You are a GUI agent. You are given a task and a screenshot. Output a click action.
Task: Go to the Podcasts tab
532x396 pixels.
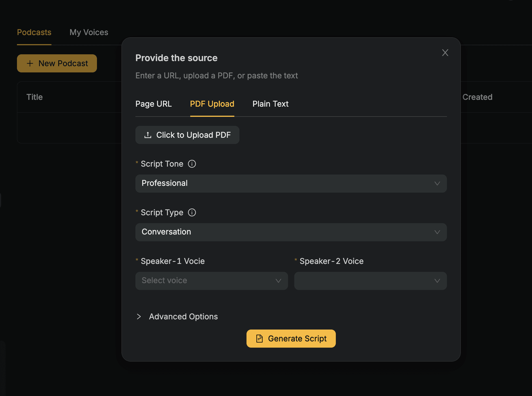tap(34, 32)
